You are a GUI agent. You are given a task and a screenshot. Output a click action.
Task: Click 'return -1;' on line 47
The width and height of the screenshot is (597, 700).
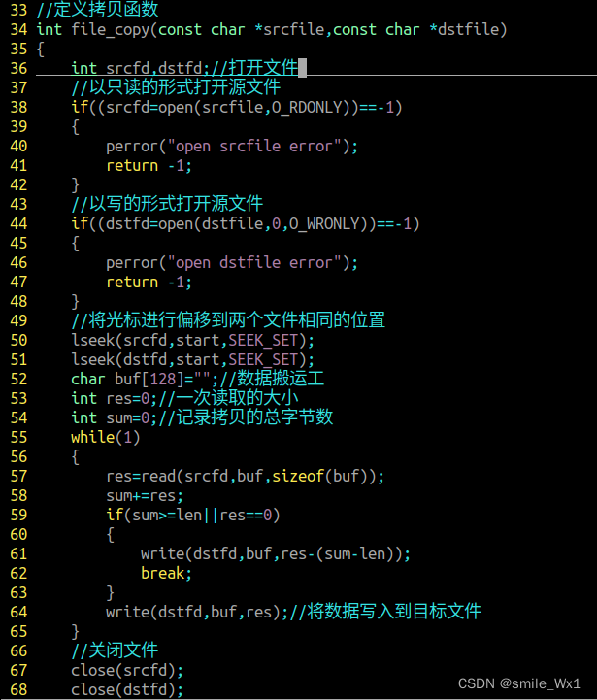click(x=149, y=283)
